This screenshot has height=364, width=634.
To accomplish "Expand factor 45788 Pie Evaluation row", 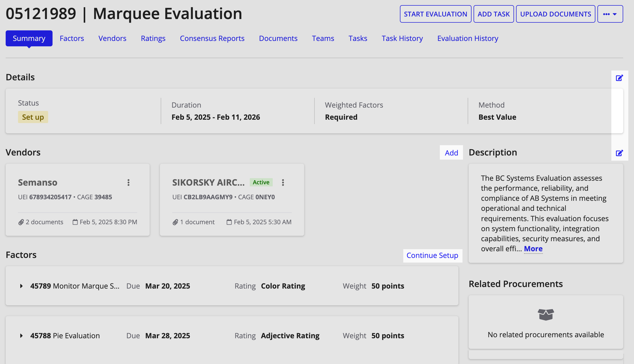I will click(x=21, y=336).
